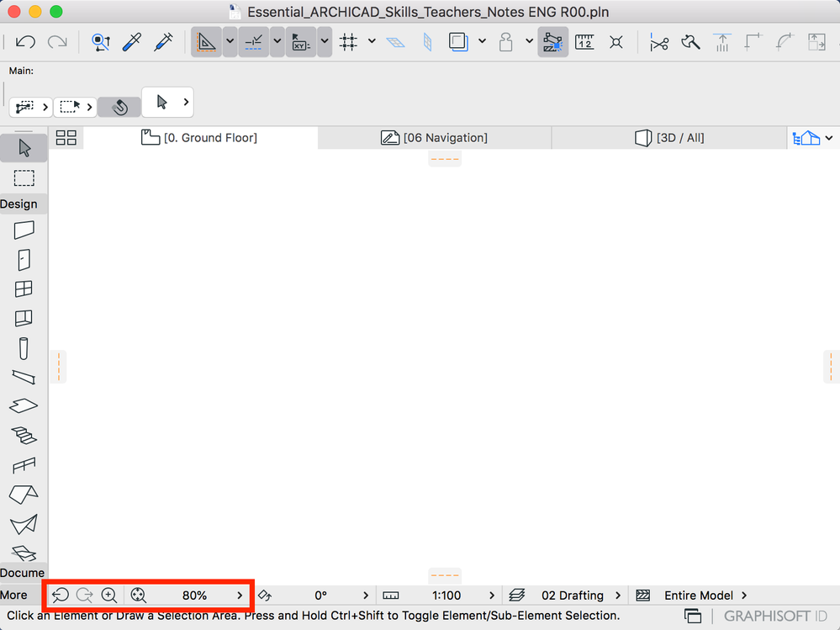Expand the Document toolbox section
The width and height of the screenshot is (840, 630).
pyautogui.click(x=23, y=573)
